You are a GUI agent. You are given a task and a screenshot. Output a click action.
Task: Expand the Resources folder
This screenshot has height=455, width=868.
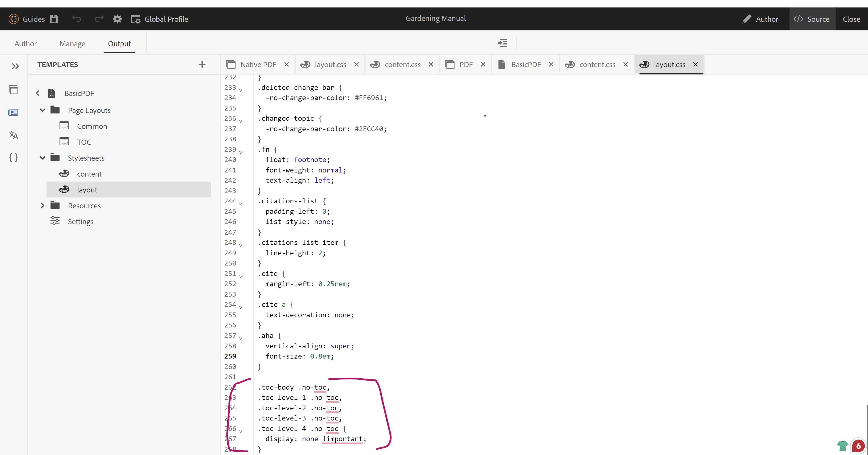pyautogui.click(x=42, y=206)
